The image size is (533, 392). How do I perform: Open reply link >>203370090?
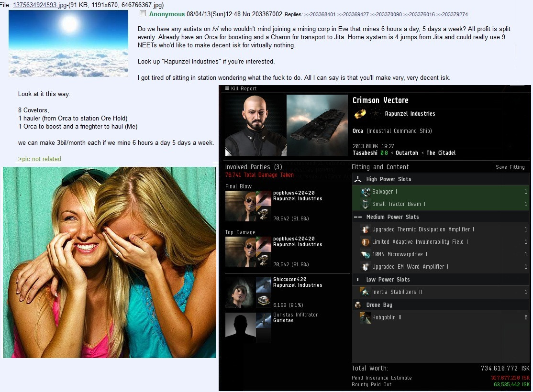click(386, 14)
